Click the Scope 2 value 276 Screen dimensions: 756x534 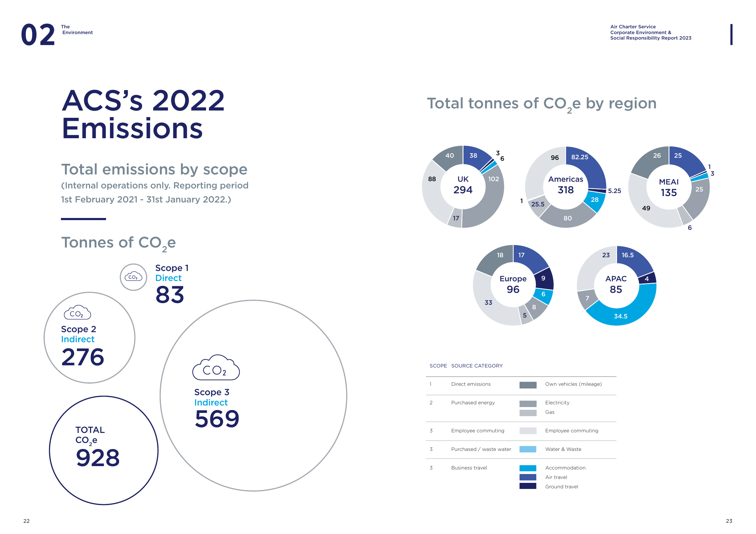click(x=83, y=357)
